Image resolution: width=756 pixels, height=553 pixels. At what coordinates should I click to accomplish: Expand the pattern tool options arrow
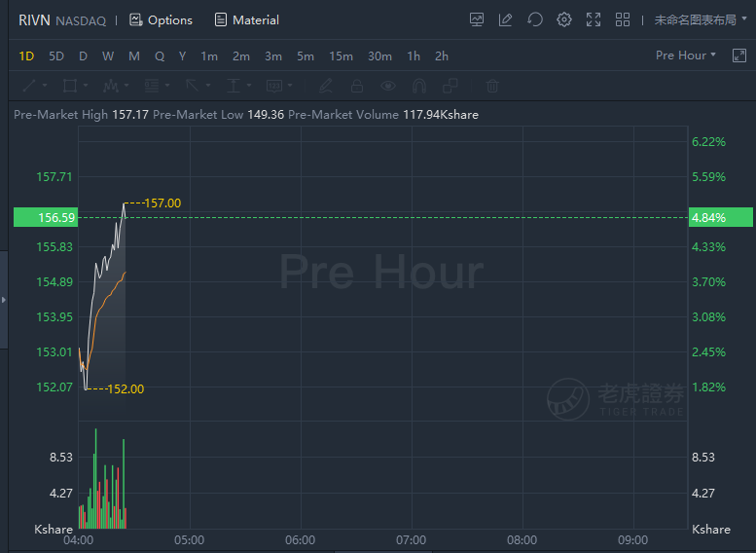126,86
